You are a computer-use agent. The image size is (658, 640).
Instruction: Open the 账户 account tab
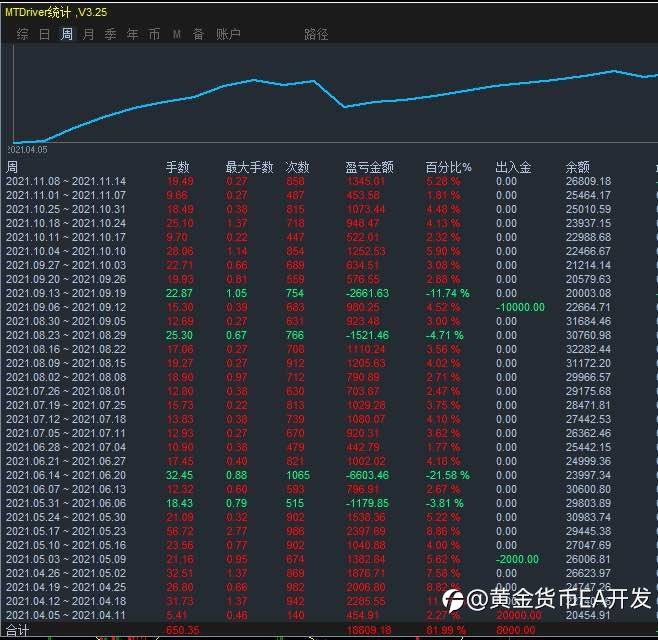[228, 34]
